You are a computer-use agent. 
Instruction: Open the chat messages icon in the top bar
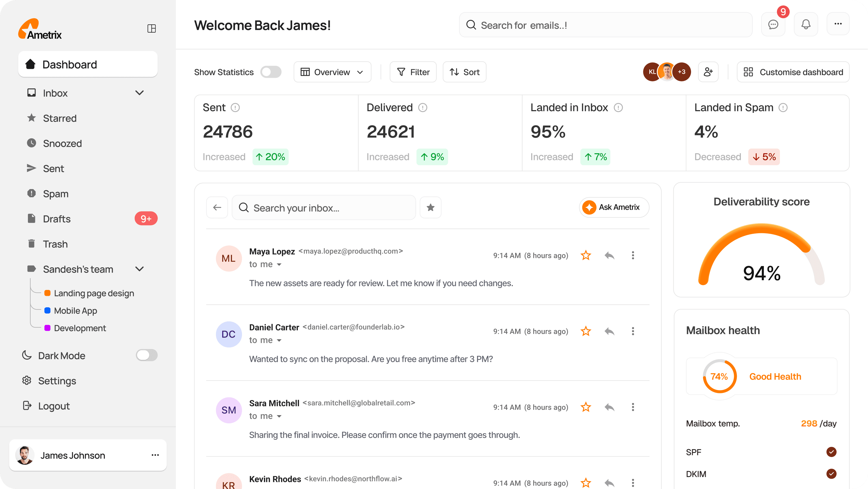(x=773, y=24)
